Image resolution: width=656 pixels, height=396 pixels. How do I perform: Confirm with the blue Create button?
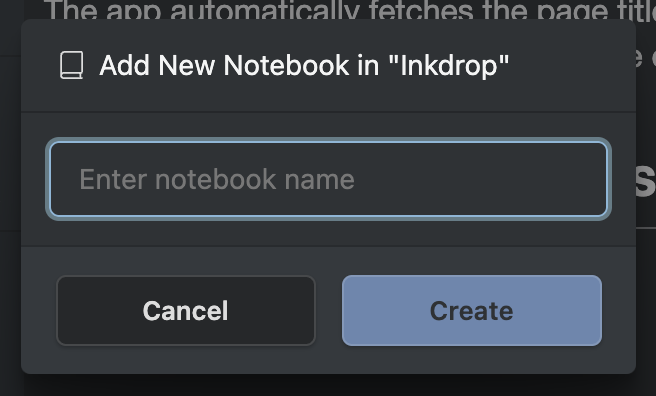(x=472, y=310)
